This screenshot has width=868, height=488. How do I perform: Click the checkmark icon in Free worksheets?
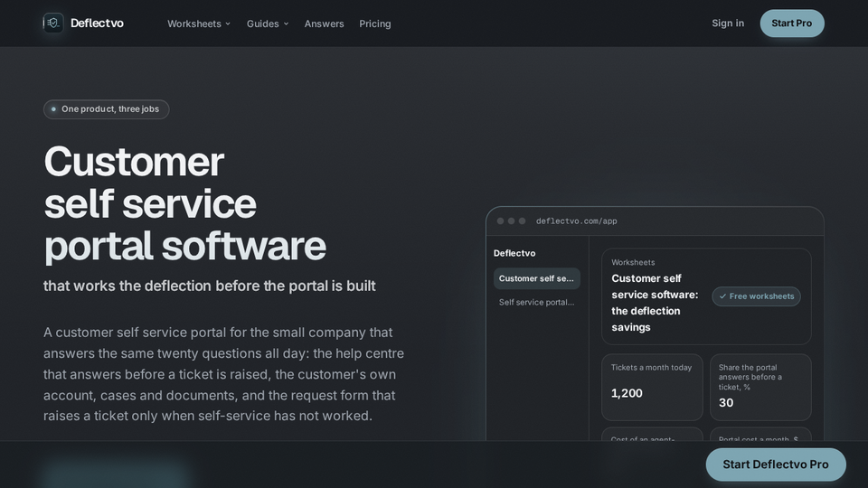[x=722, y=296]
